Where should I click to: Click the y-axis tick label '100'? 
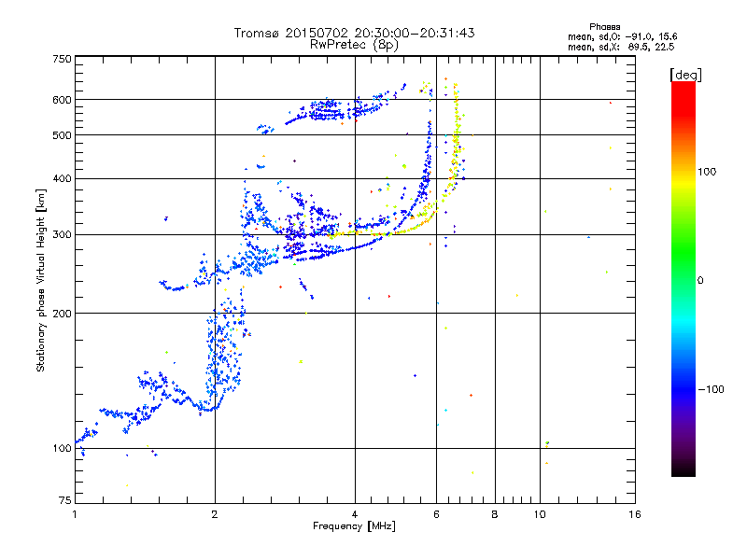[62, 448]
